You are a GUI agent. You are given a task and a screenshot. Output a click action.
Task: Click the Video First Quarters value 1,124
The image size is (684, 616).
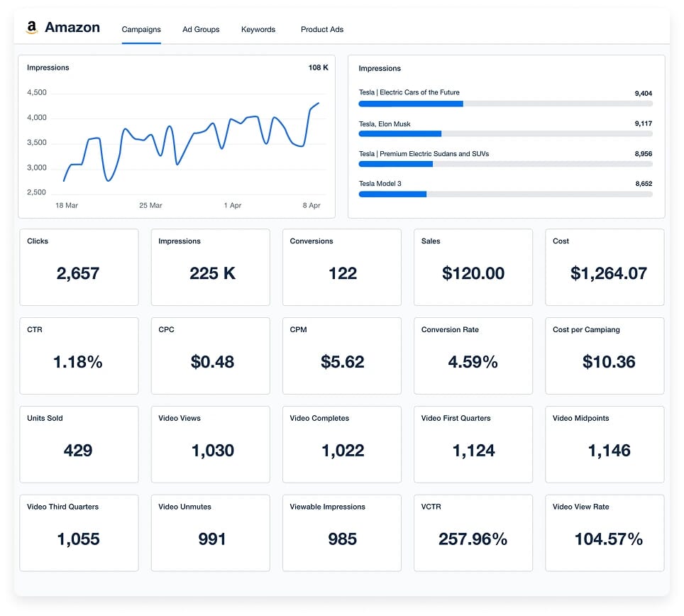473,451
